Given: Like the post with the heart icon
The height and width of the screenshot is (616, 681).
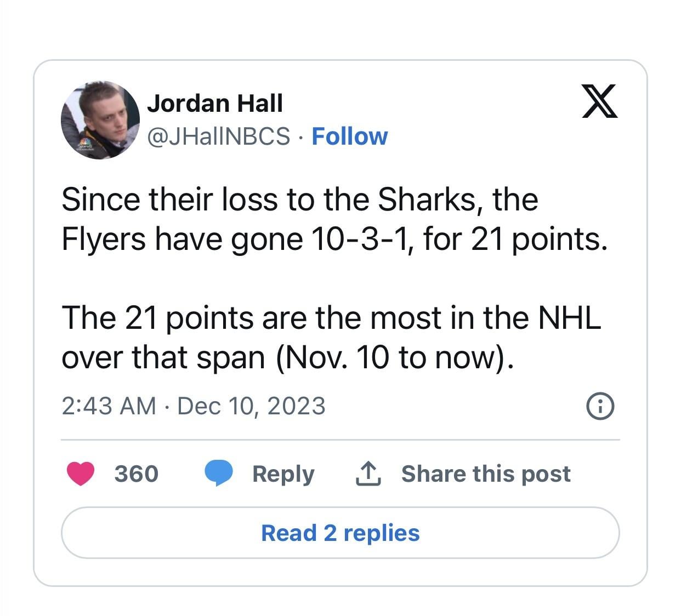Looking at the screenshot, I should pos(81,474).
